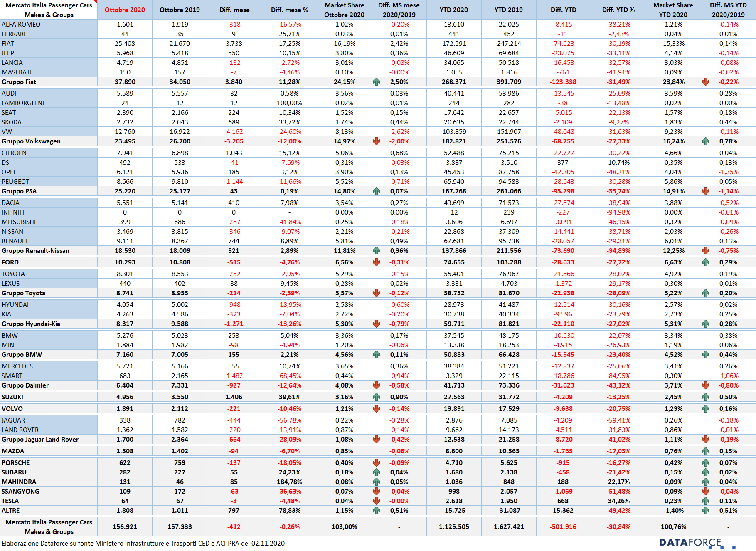The width and height of the screenshot is (756, 551).
Task: Click the DATAFORCE logo
Action: (697, 543)
